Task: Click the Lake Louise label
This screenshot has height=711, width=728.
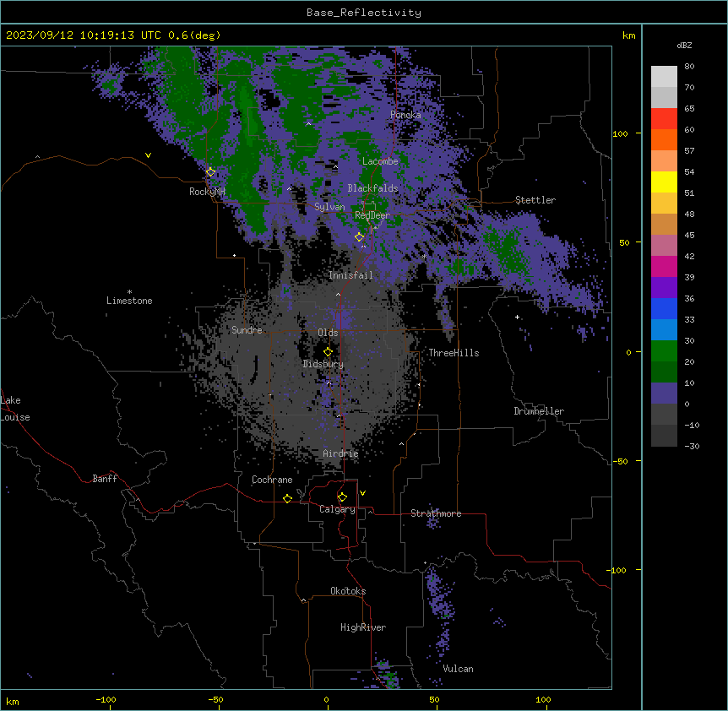Action: pyautogui.click(x=14, y=409)
